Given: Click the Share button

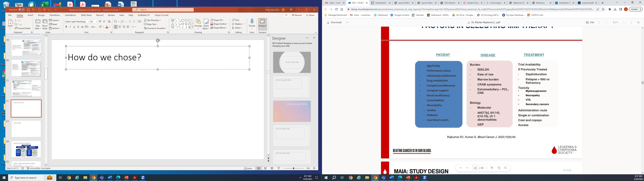Looking at the screenshot, I should tap(310, 15).
